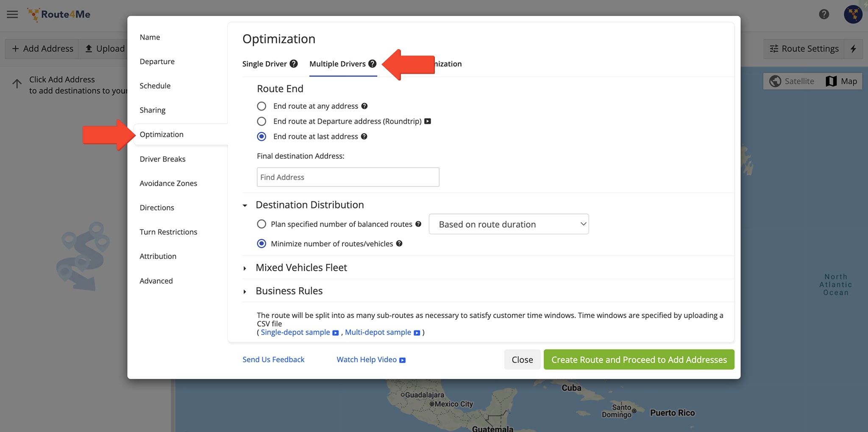Open the Avoidance Zones settings page

click(168, 183)
